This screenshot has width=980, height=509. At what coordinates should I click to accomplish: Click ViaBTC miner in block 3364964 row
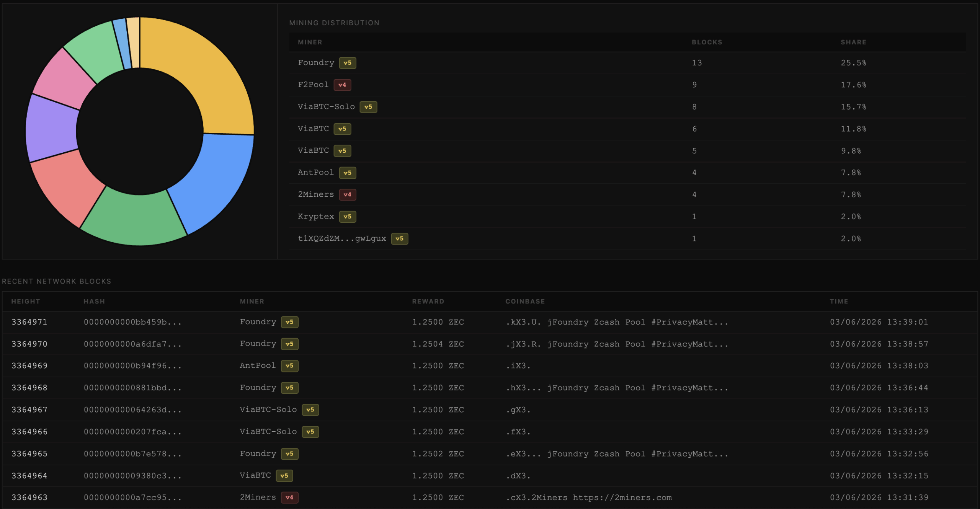255,475
